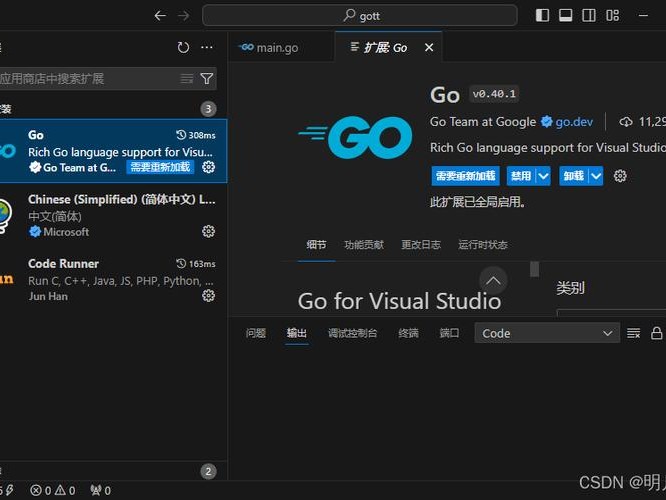This screenshot has width=666, height=500.
Task: Click the 卸载 uninstall button
Action: click(x=574, y=176)
